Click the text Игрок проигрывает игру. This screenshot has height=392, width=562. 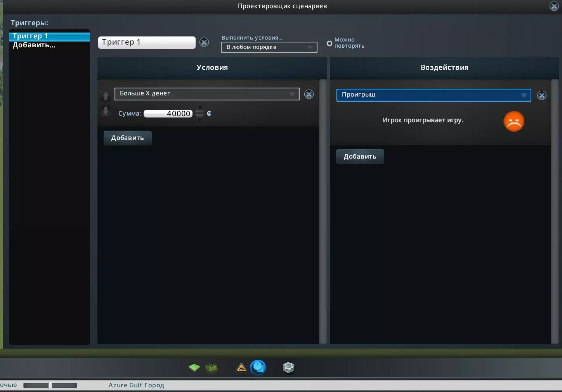(x=423, y=120)
